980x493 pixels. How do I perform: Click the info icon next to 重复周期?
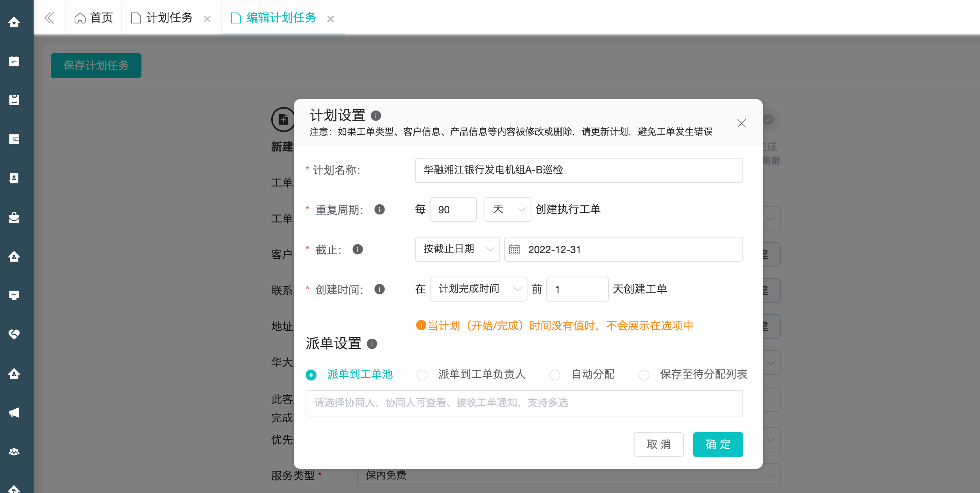tap(379, 210)
